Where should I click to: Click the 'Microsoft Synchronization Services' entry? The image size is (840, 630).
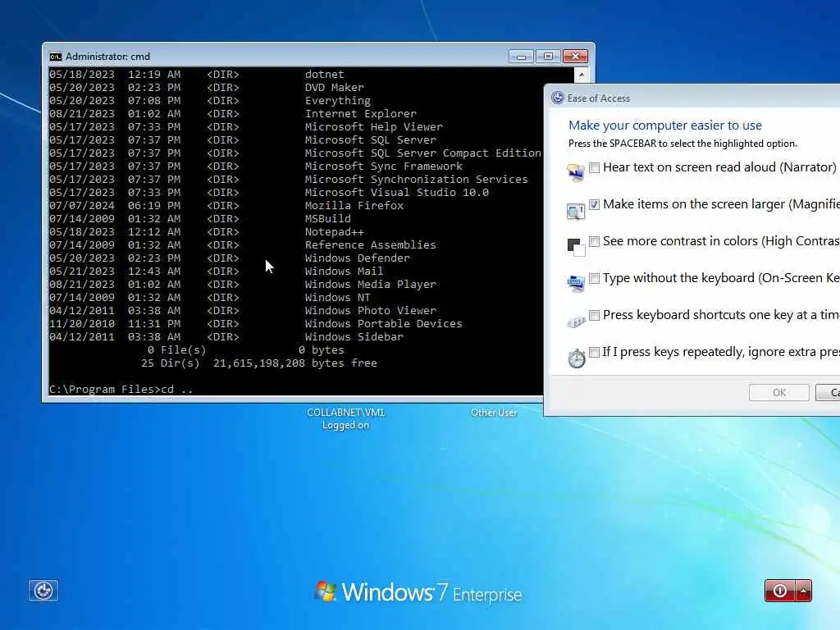click(416, 180)
